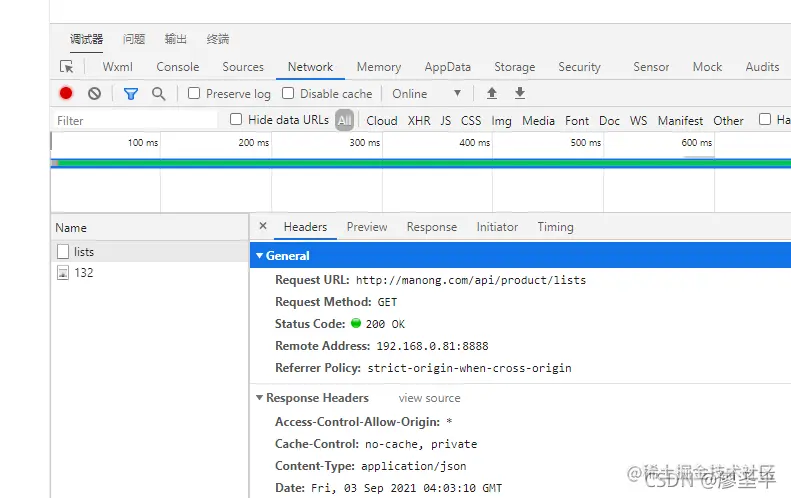Screen dimensions: 791x498
Task: Filter requests by Media
Action: [x=538, y=121]
